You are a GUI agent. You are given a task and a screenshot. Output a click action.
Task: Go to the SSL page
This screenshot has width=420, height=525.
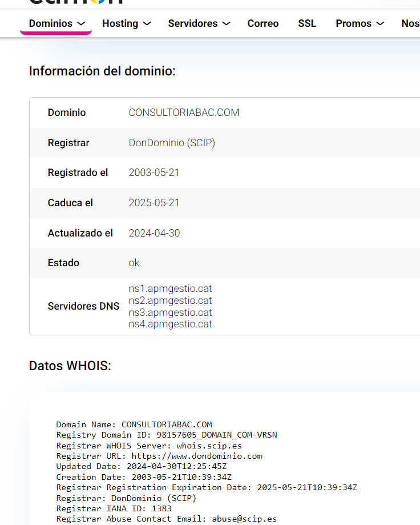pyautogui.click(x=307, y=23)
